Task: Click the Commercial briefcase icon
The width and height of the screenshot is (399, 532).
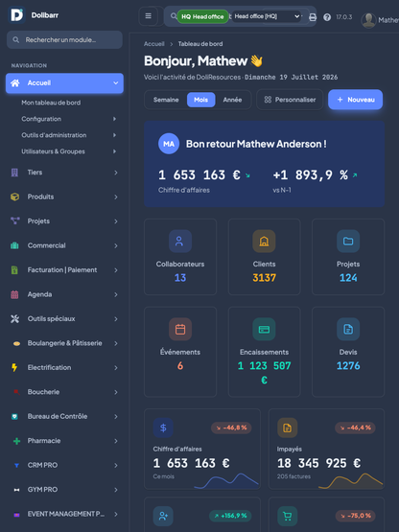Action: (14, 245)
